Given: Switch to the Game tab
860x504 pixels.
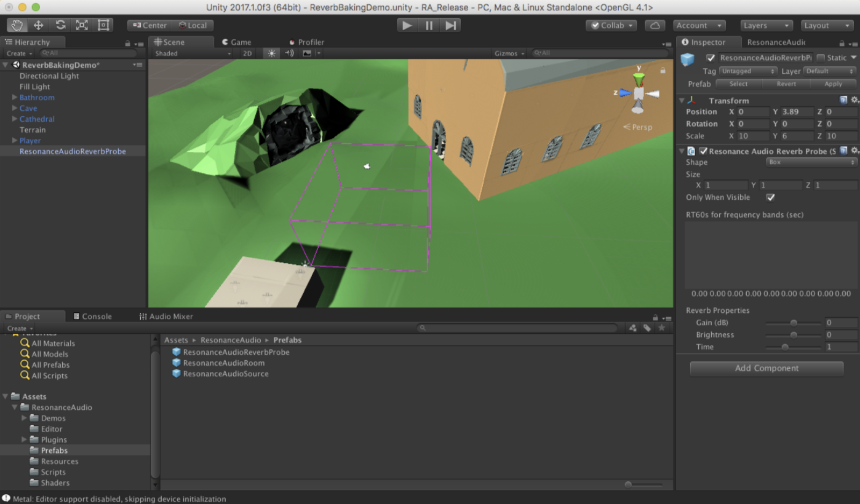Looking at the screenshot, I should (241, 42).
